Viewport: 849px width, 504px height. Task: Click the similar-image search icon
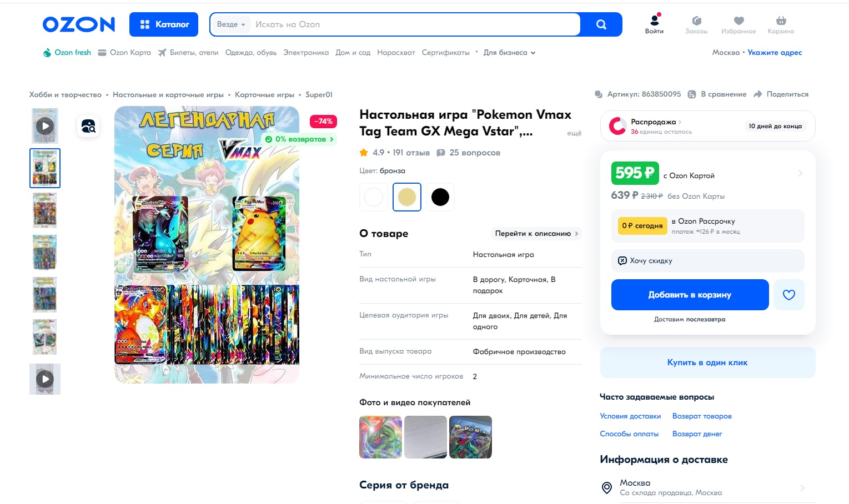[88, 126]
